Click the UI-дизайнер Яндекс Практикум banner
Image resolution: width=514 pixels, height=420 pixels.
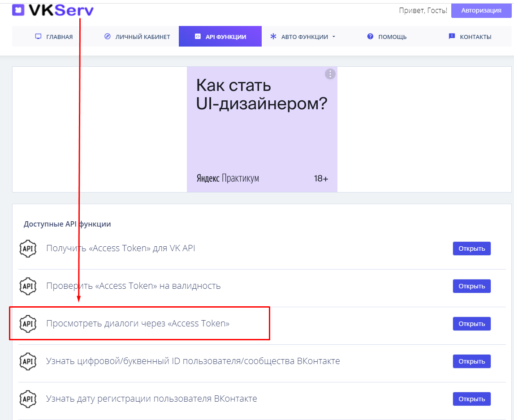262,129
